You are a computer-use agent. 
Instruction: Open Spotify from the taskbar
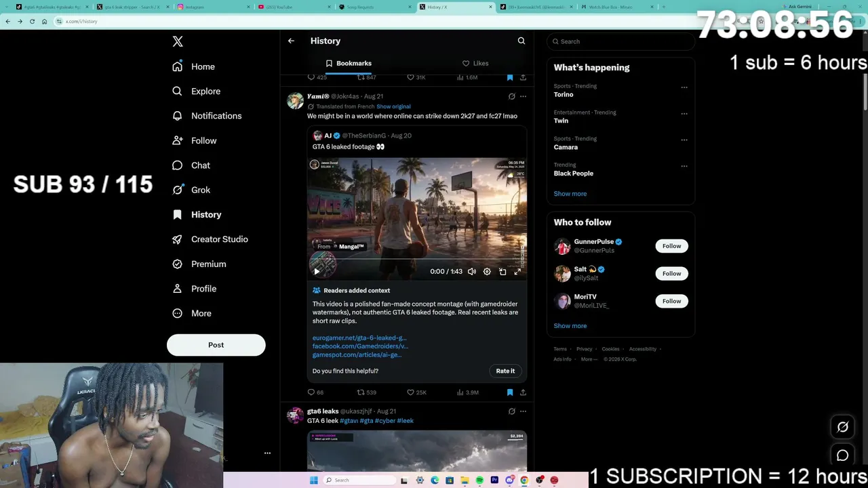(x=479, y=481)
